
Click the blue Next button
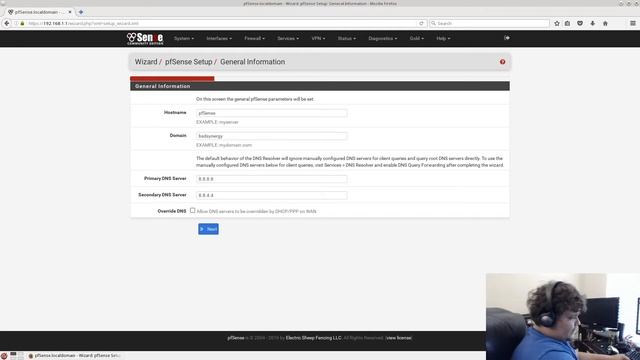pyautogui.click(x=208, y=229)
